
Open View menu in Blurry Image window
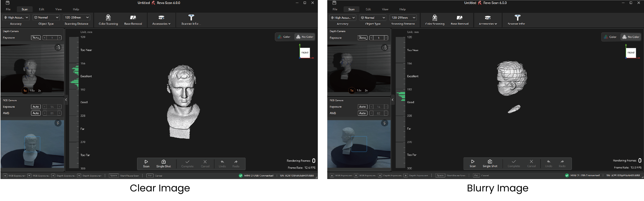385,9
